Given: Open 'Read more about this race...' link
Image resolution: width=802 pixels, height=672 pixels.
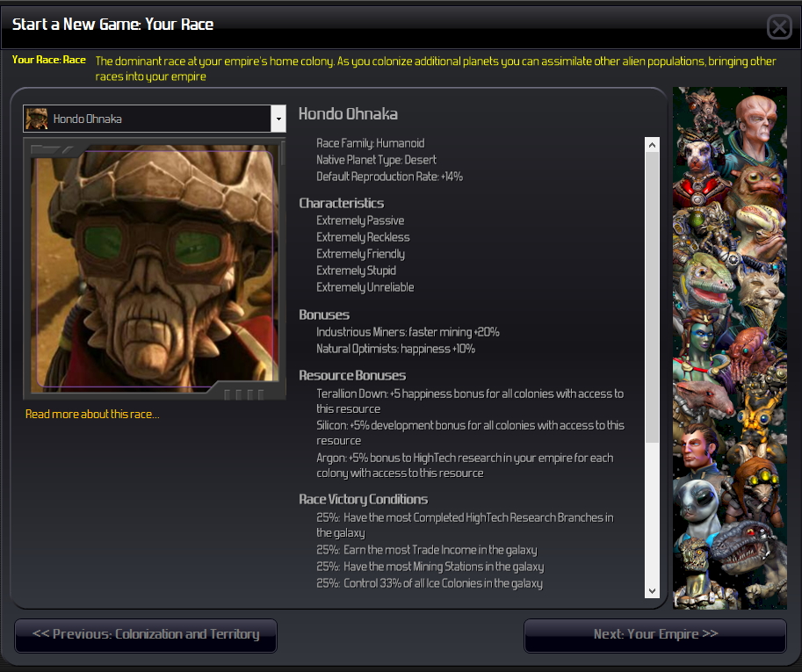Looking at the screenshot, I should pyautogui.click(x=92, y=415).
